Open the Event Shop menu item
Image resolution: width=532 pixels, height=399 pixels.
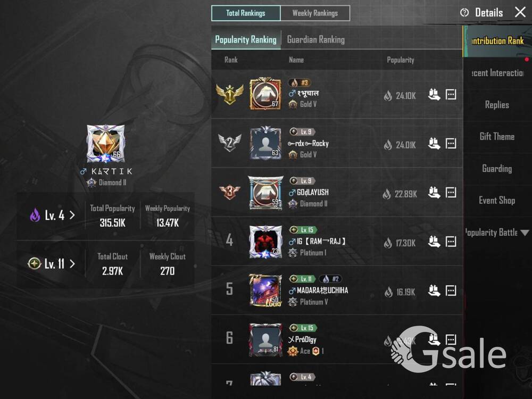[497, 201]
